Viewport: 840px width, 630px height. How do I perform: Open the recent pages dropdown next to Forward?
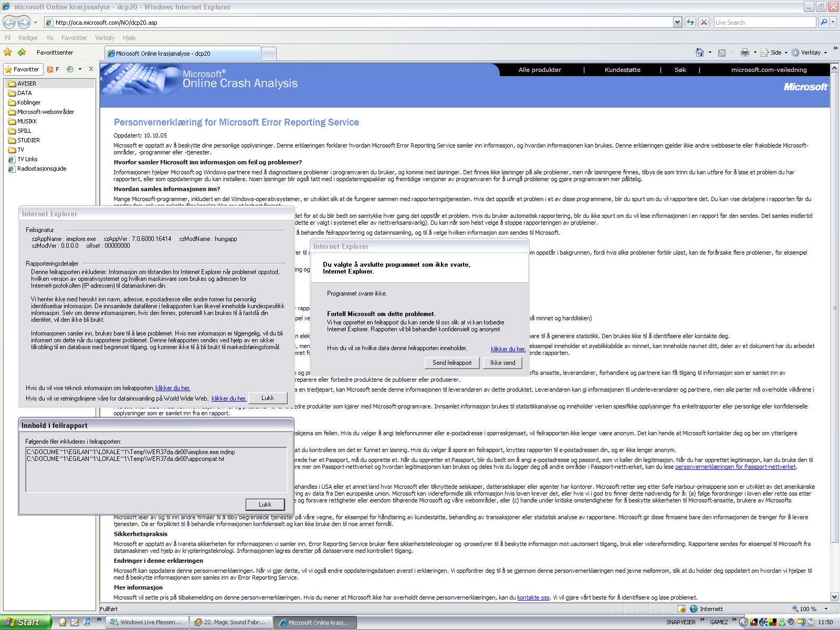point(35,22)
